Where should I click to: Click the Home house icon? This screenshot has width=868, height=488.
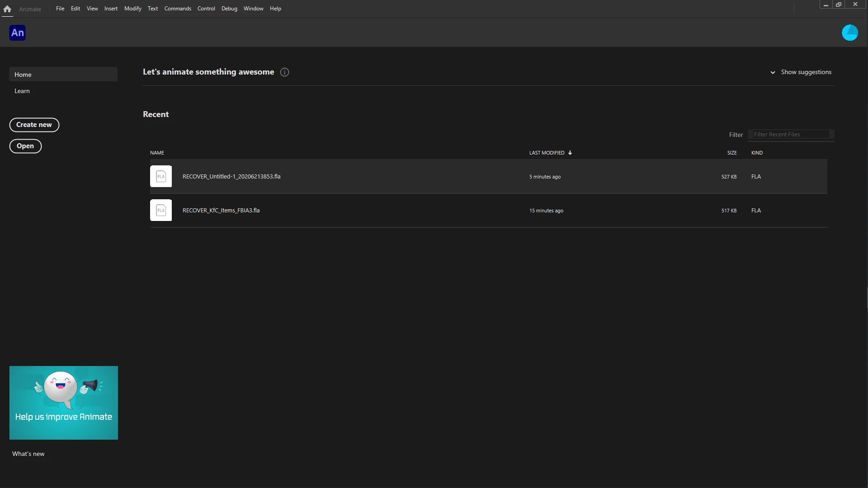(7, 9)
